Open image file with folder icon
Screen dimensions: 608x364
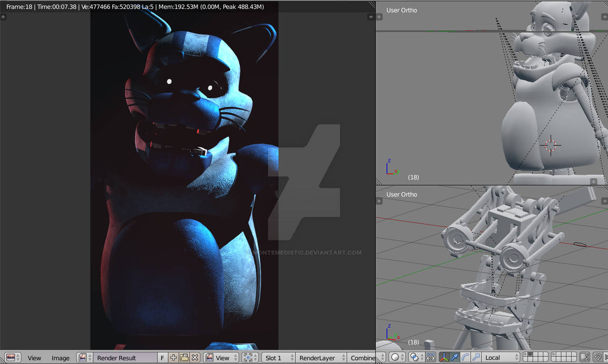[184, 357]
